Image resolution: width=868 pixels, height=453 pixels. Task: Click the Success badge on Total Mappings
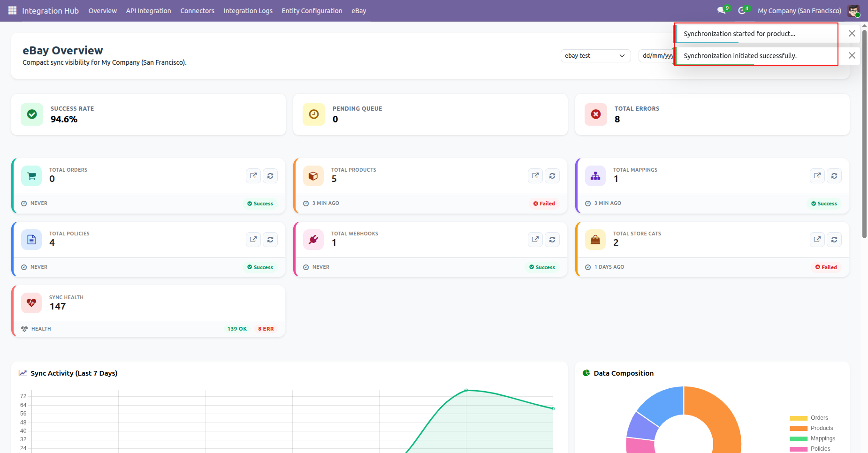click(824, 204)
